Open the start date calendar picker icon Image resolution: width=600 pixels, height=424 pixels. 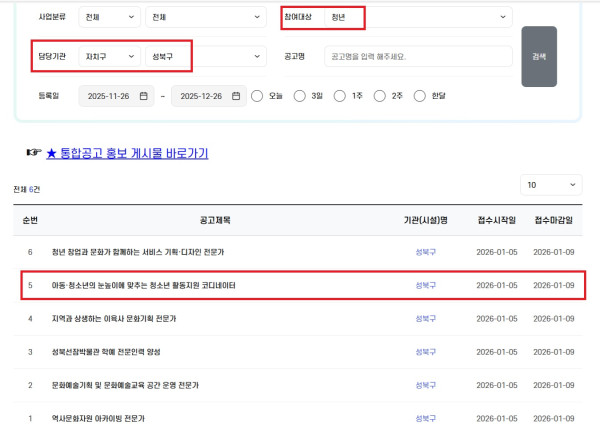(144, 96)
